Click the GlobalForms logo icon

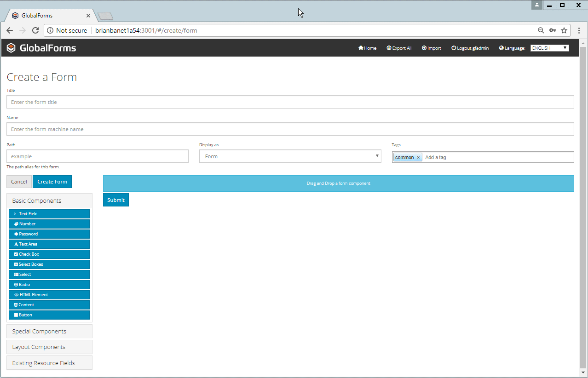11,48
